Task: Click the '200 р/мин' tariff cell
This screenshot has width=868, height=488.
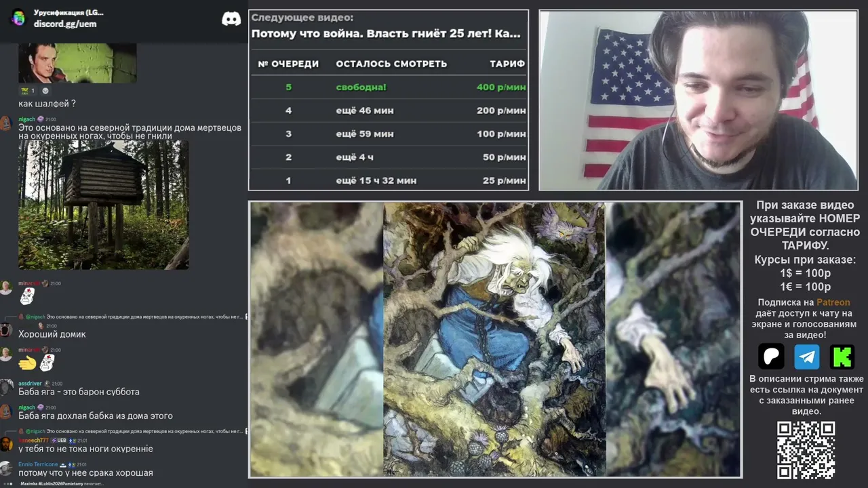Action: [x=501, y=110]
